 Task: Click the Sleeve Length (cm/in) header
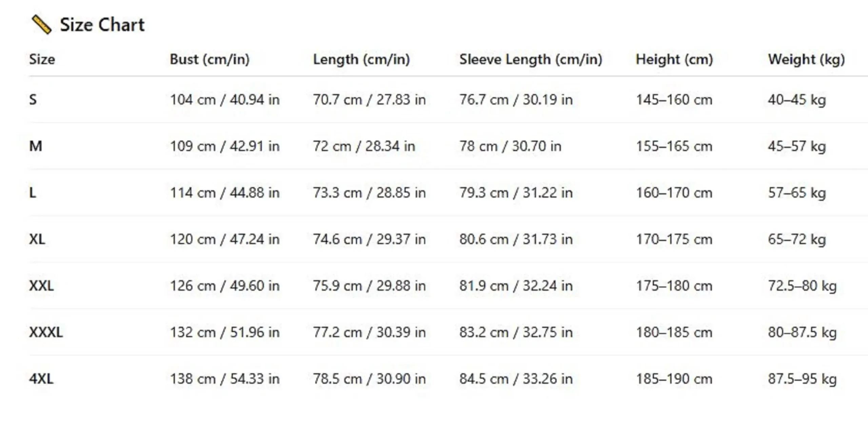pyautogui.click(x=531, y=59)
